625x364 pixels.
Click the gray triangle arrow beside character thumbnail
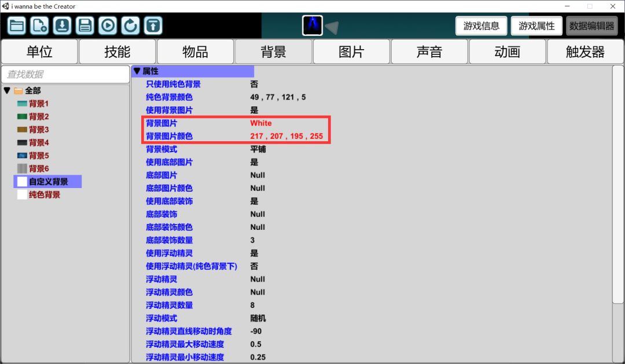(x=332, y=27)
